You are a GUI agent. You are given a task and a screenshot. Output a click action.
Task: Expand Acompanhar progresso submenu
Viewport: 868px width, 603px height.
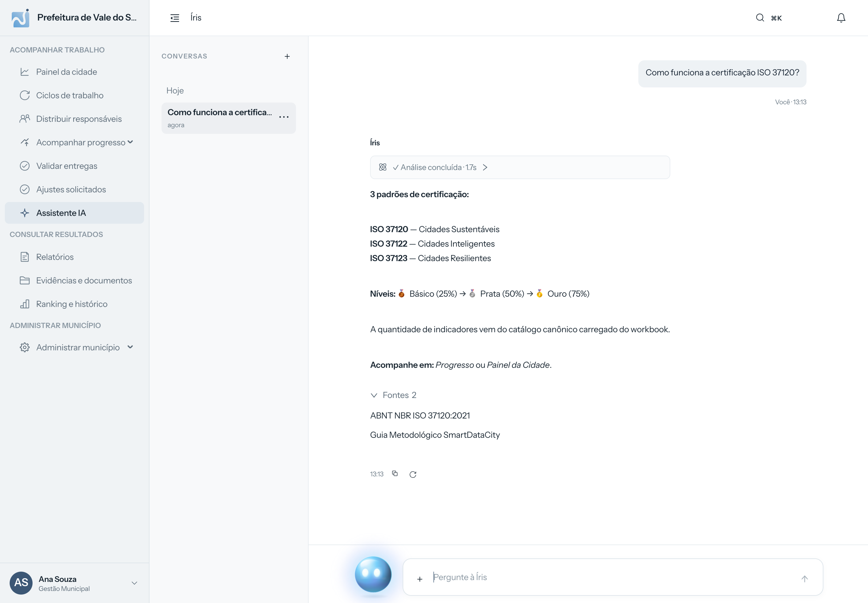click(x=130, y=142)
